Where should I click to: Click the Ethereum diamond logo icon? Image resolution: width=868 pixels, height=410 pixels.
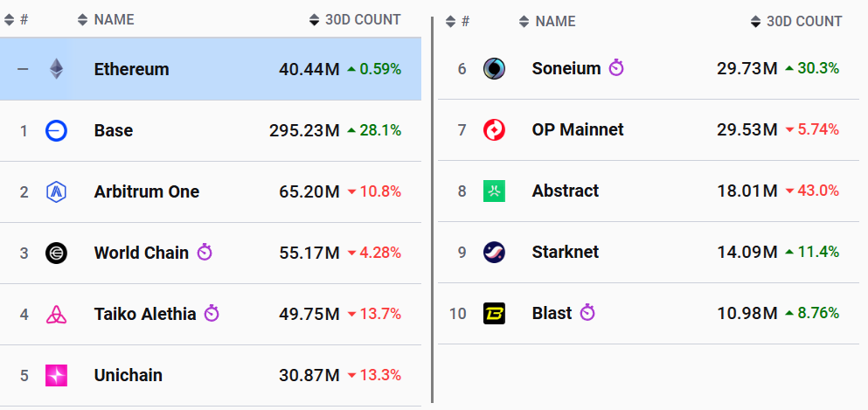point(57,69)
